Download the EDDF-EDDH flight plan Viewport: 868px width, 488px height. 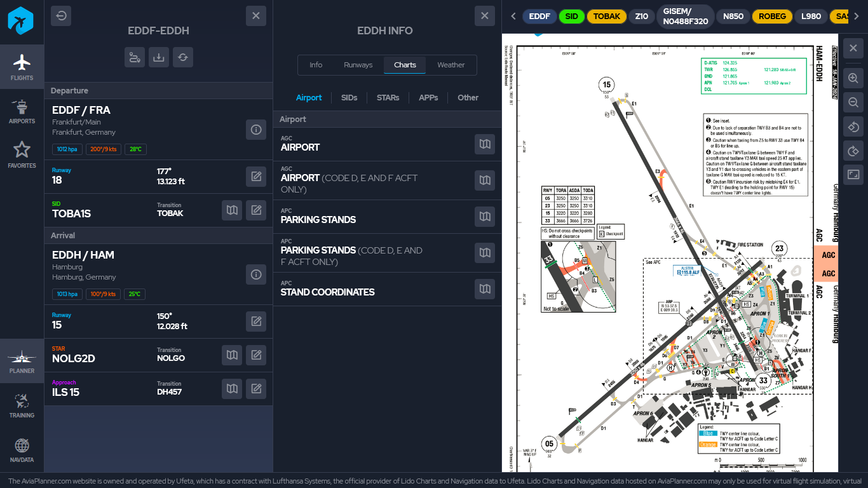[159, 57]
